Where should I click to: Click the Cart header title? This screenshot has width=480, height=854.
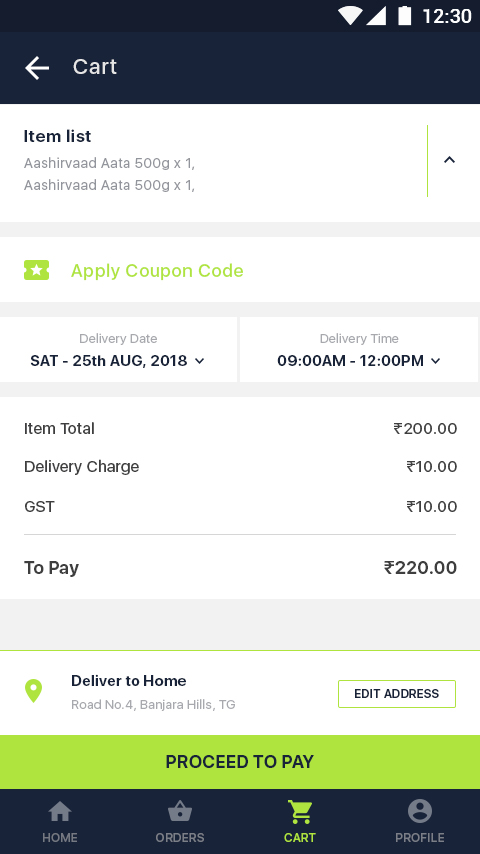pyautogui.click(x=95, y=67)
